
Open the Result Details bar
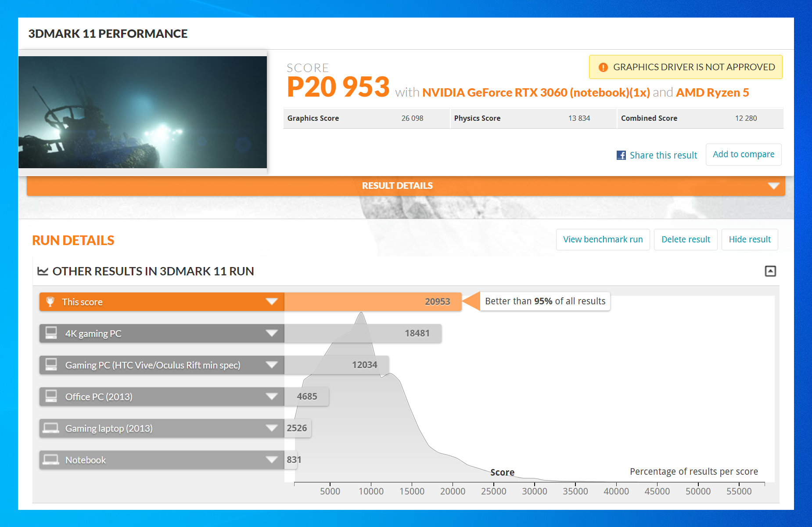point(397,186)
